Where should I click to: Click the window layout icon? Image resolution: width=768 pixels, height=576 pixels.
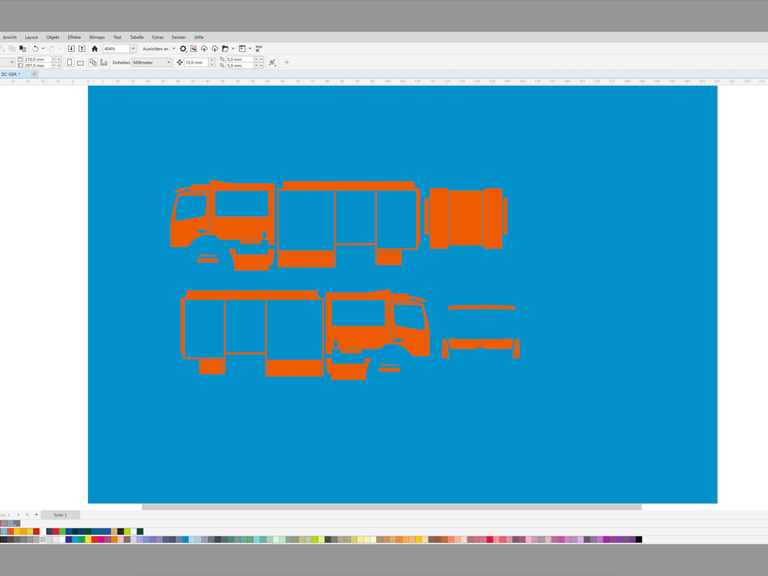click(242, 48)
